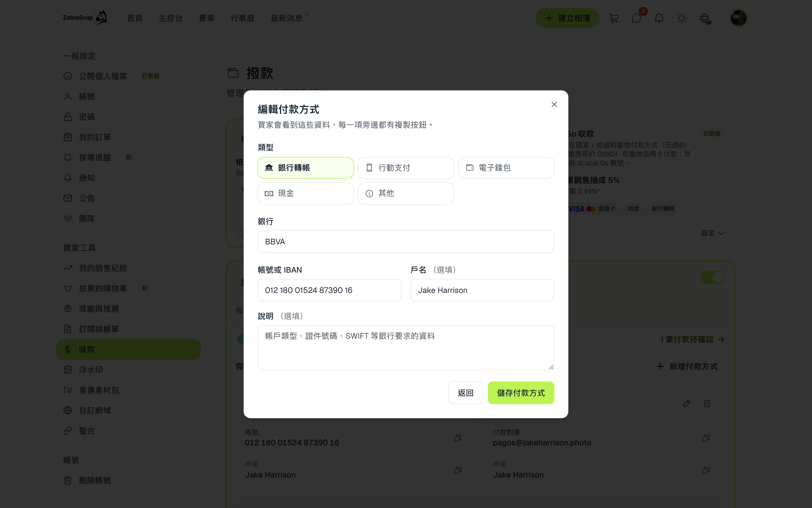Click the 說明 textarea
812x508 pixels.
tap(406, 347)
